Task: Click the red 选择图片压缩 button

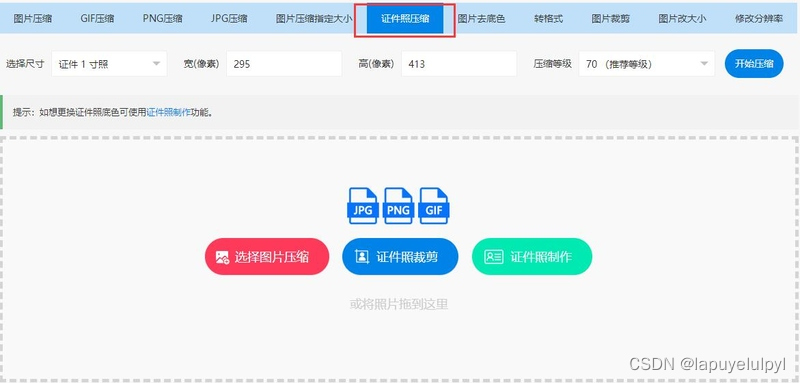Action: (267, 257)
